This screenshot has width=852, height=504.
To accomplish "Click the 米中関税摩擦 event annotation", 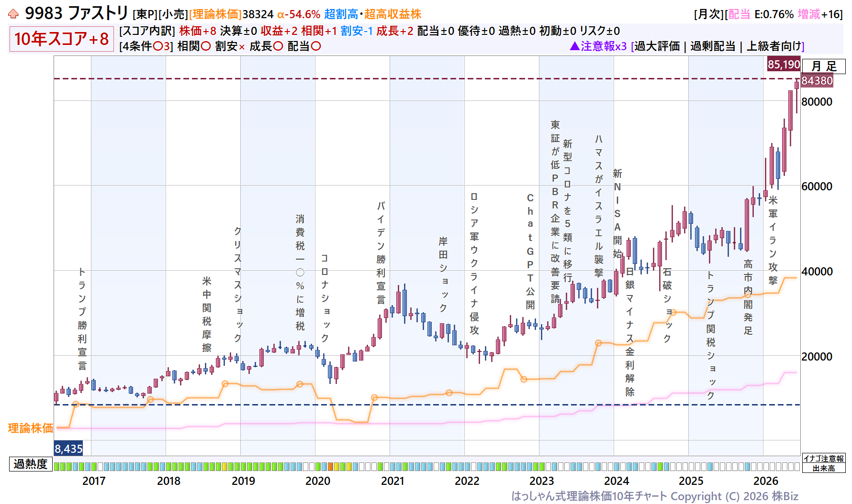I will click(x=207, y=314).
